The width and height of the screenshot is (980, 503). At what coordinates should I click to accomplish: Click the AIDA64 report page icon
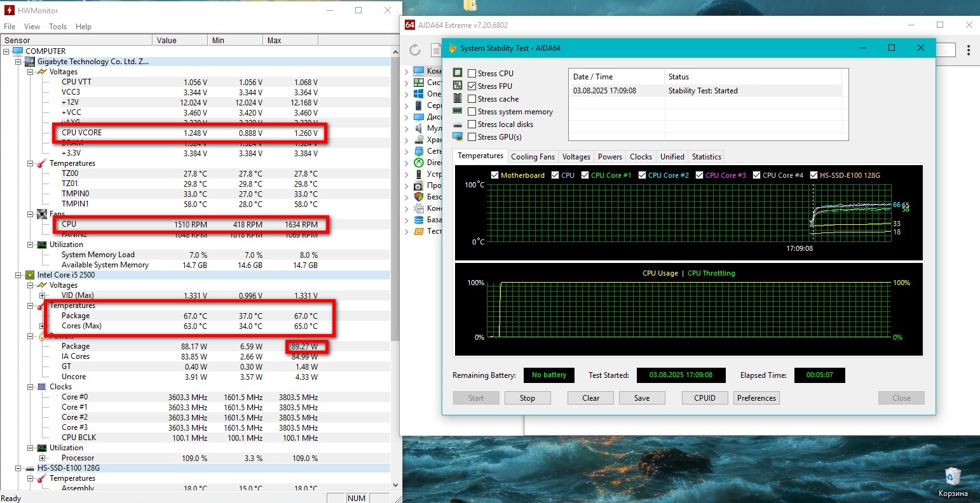(435, 50)
